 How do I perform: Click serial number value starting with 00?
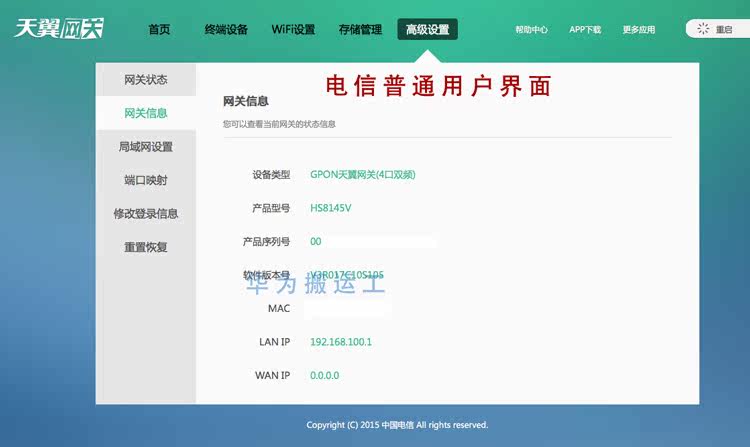[x=316, y=241]
